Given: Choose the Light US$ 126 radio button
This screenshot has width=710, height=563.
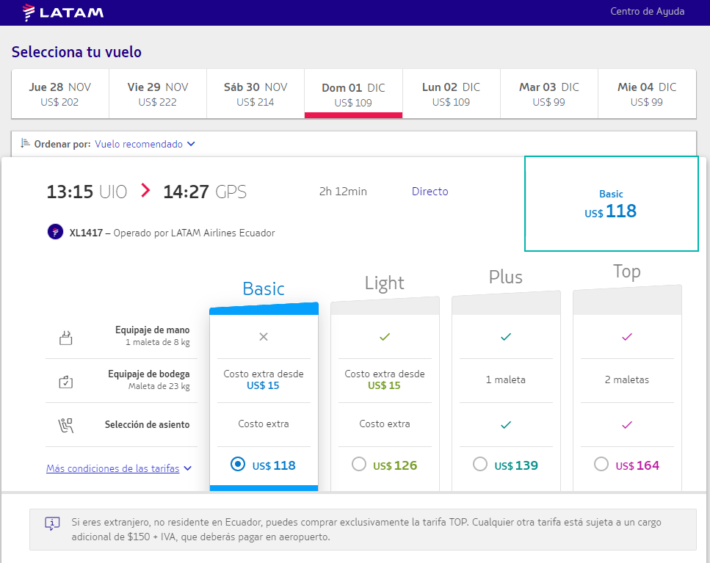Looking at the screenshot, I should [x=359, y=464].
